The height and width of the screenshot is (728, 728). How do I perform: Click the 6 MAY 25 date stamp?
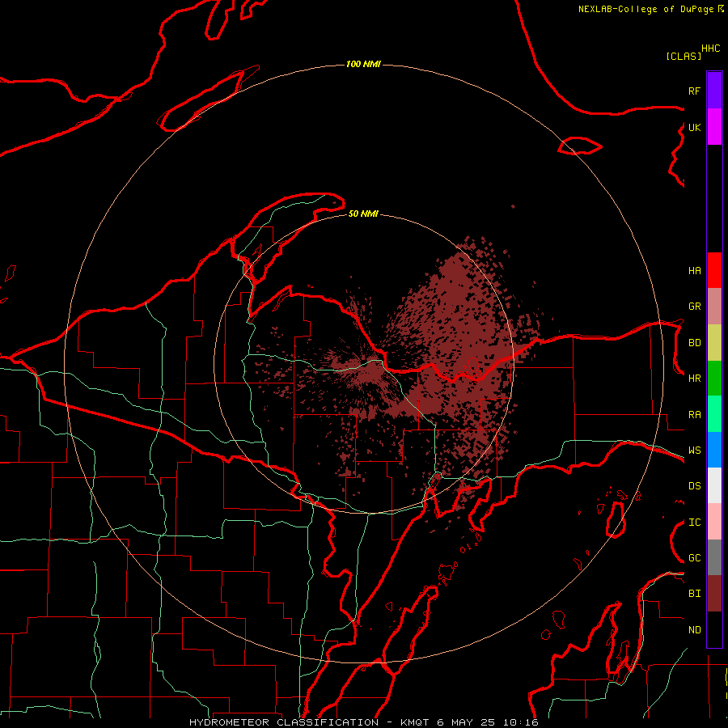pos(467,722)
